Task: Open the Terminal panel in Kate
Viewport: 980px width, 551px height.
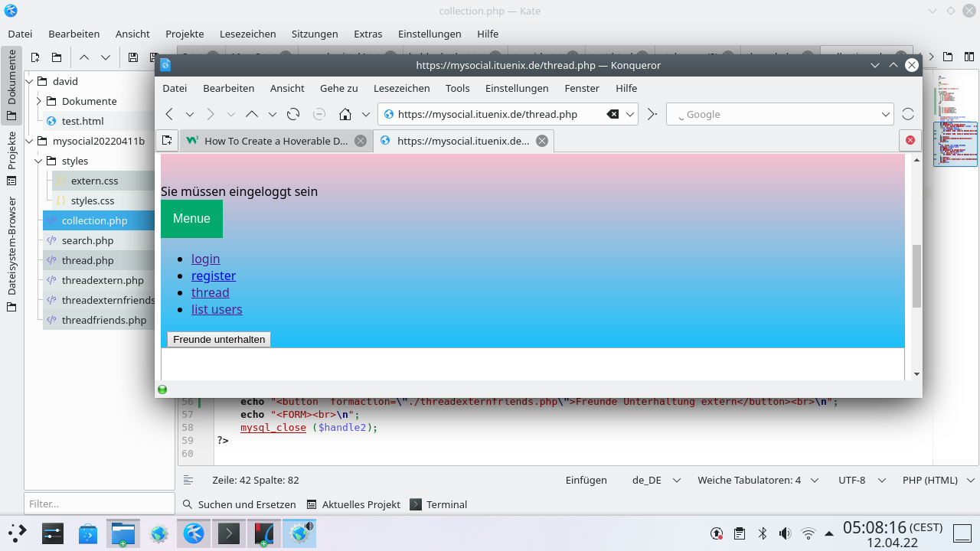Action: click(x=446, y=504)
